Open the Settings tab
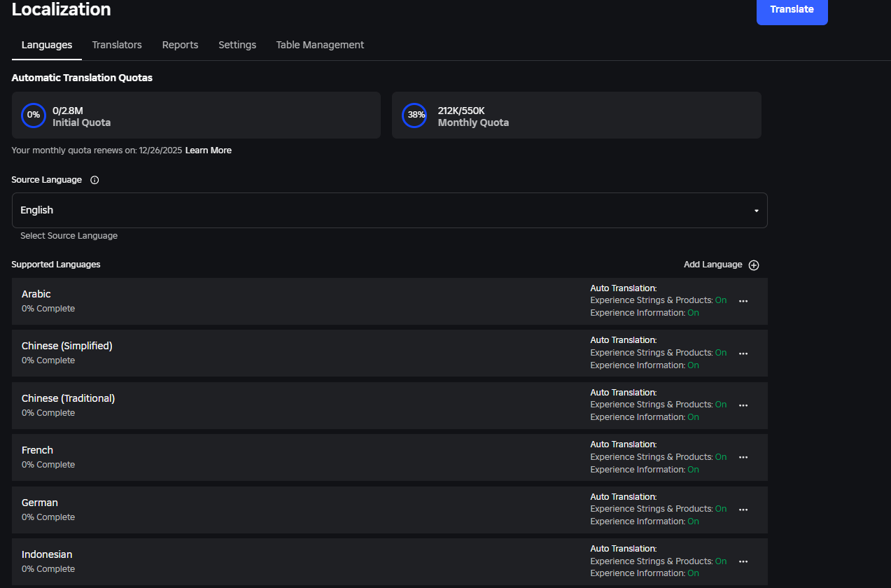Viewport: 891px width, 588px height. 237,45
